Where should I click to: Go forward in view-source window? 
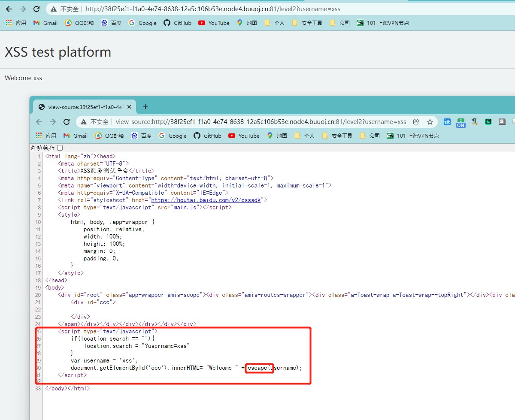pyautogui.click(x=53, y=122)
